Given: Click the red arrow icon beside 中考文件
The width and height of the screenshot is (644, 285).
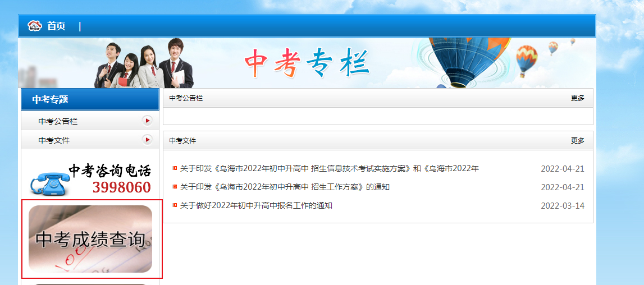Looking at the screenshot, I should click(x=147, y=140).
